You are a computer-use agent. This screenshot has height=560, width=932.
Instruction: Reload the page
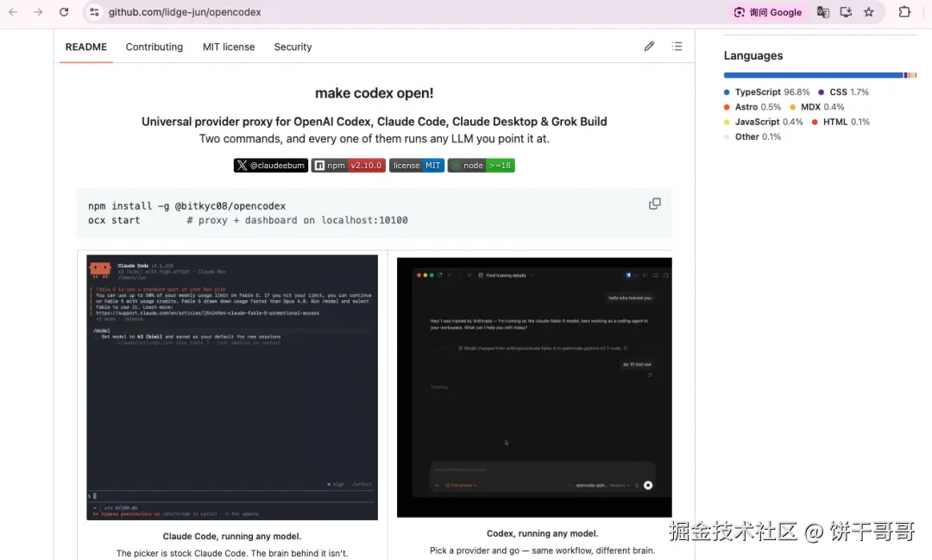(64, 12)
